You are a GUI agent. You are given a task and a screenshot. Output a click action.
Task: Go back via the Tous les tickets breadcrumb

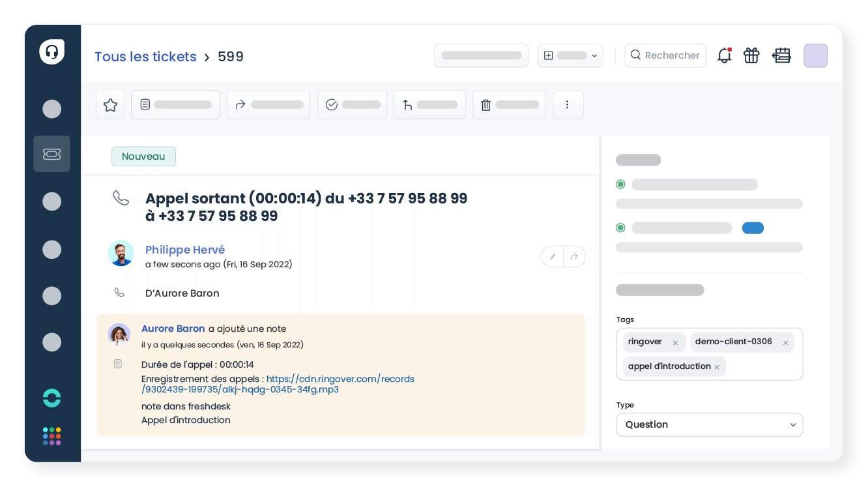coord(145,57)
